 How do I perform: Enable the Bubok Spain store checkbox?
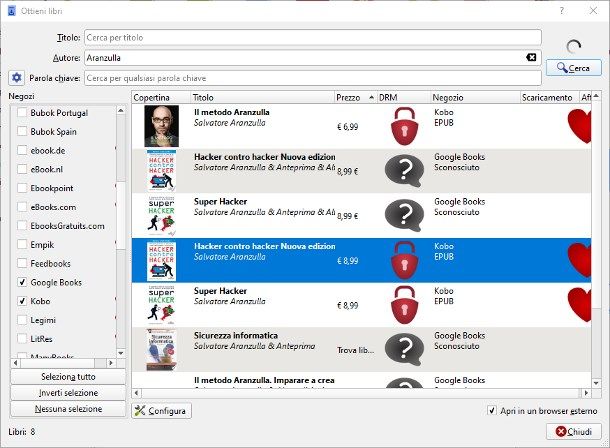22,131
